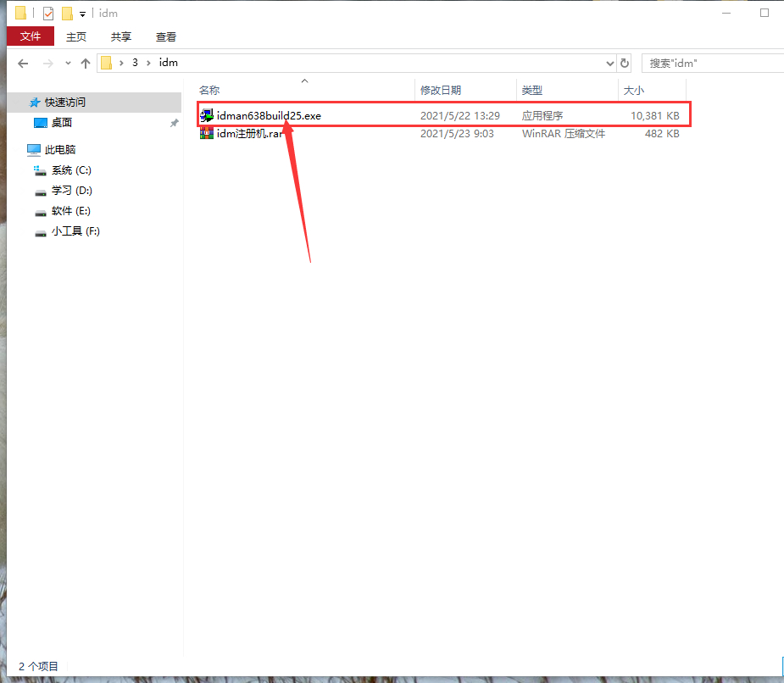Click the 应用程序 type cell
The height and width of the screenshot is (683, 784).
click(x=542, y=115)
